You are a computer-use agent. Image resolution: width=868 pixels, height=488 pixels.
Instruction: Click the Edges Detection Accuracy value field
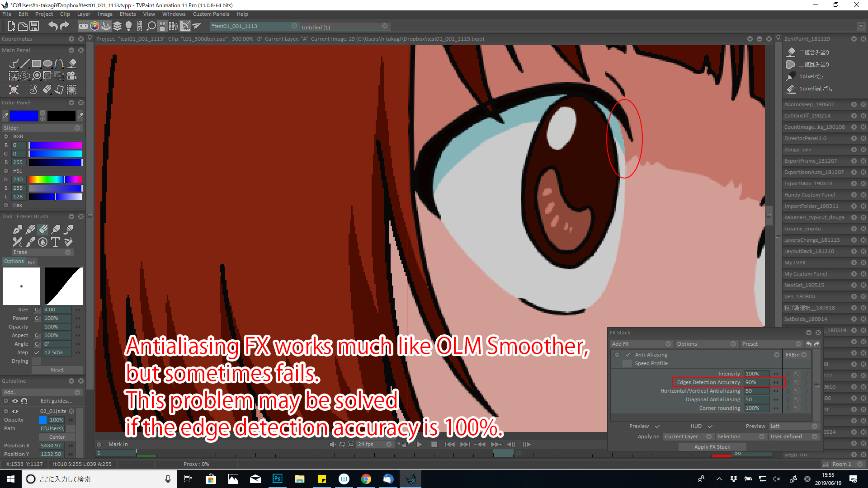coord(757,382)
